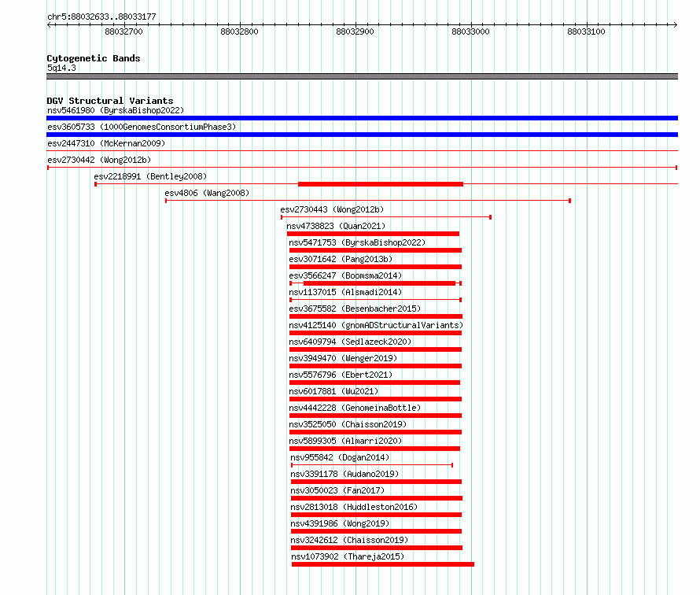This screenshot has width=700, height=595.
Task: Open nsv3050023 (Fan2017) variant
Action: [337, 490]
